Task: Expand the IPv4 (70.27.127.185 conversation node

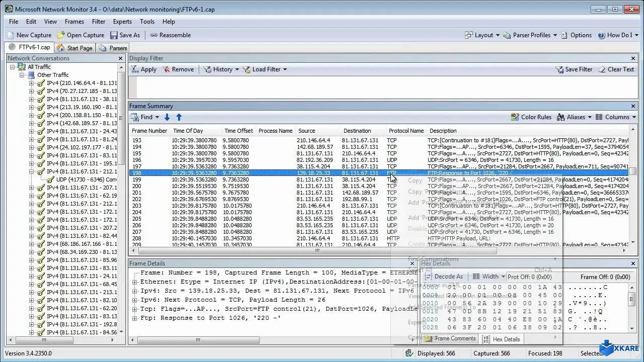Action: pos(31,91)
